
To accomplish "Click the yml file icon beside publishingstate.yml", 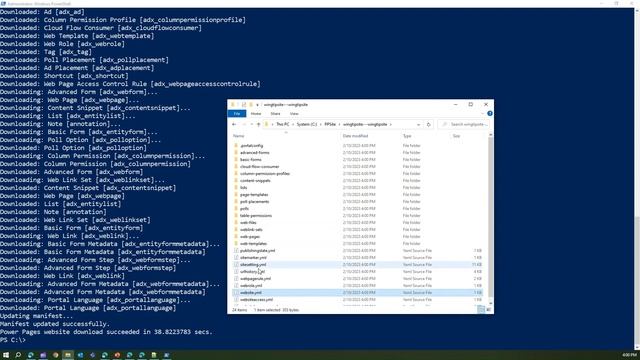I will (236, 251).
